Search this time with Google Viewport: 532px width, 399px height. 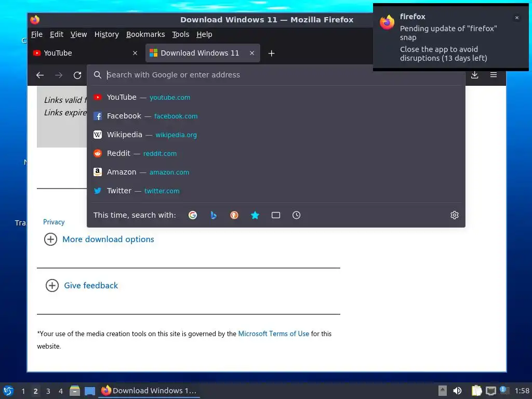point(193,215)
